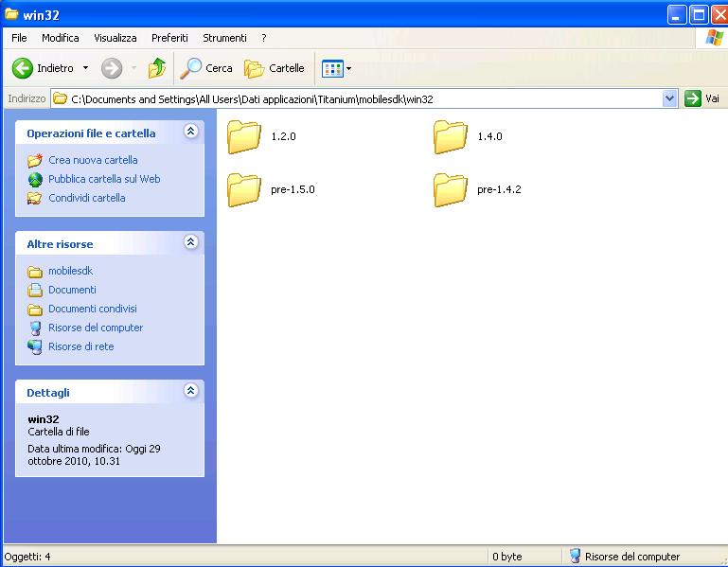Collapse the Operazioni file e cartella panel
The height and width of the screenshot is (567, 728).
coord(191,132)
